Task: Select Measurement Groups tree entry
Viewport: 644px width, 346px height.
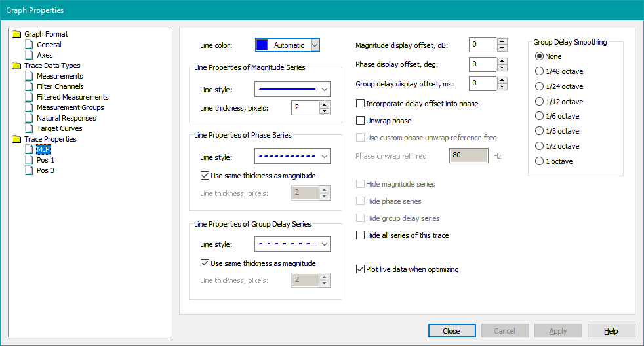Action: tap(70, 107)
